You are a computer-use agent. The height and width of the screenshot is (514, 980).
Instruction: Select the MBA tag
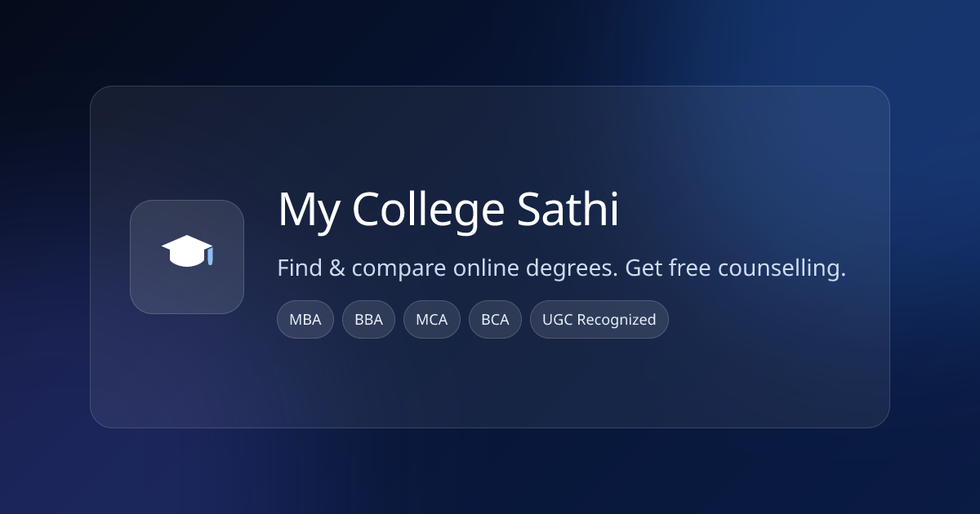coord(305,320)
